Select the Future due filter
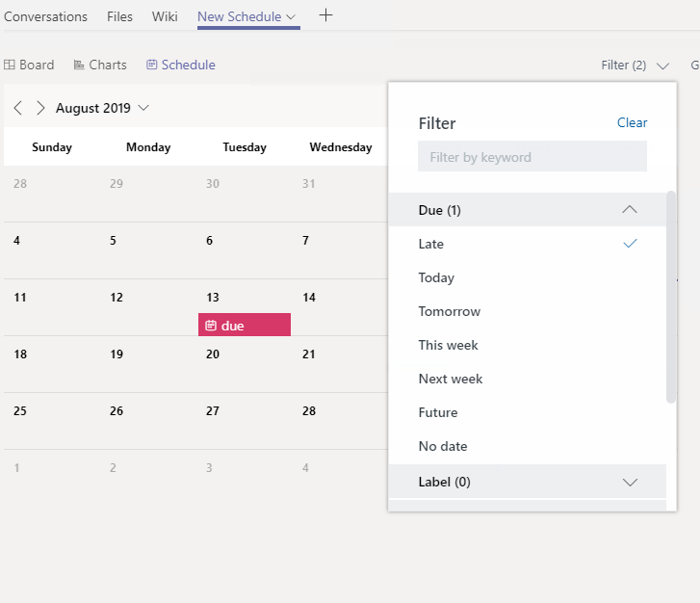The width and height of the screenshot is (700, 603). [528, 412]
